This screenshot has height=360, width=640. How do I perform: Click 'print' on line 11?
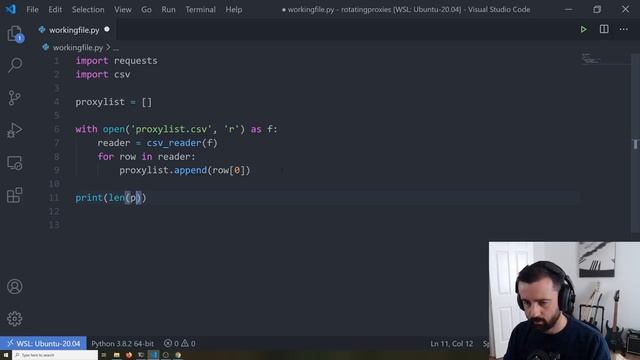89,198
